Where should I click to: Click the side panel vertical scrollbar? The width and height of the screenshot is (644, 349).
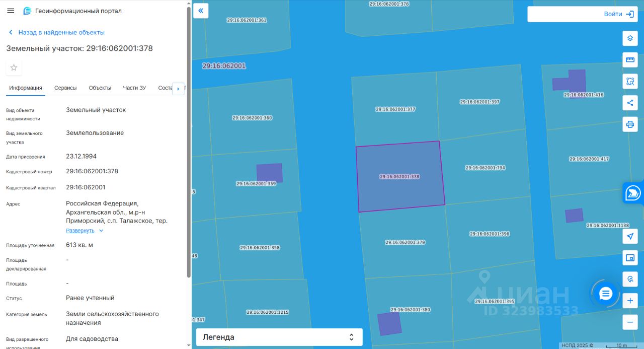pyautogui.click(x=189, y=141)
